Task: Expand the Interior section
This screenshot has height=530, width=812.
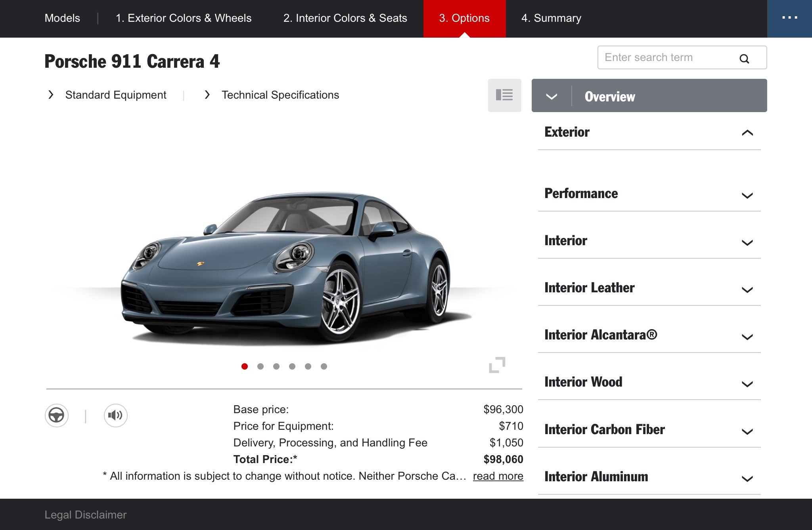Action: tap(649, 241)
